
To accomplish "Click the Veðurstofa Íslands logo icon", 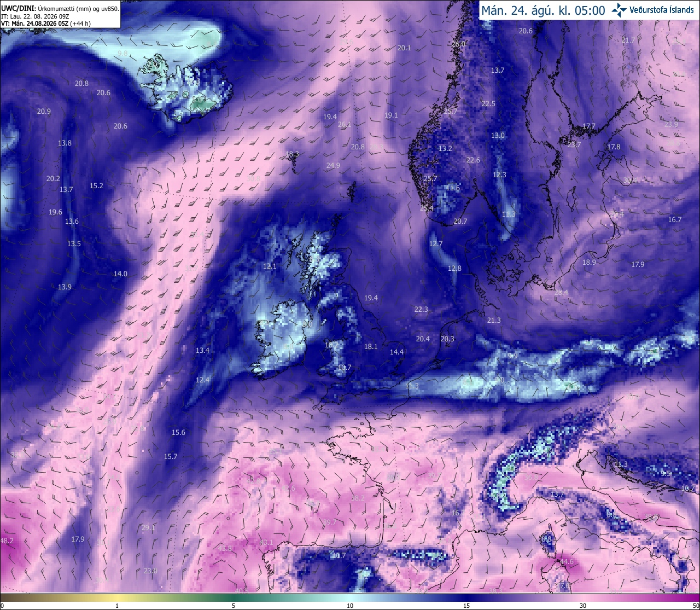I will (x=619, y=10).
